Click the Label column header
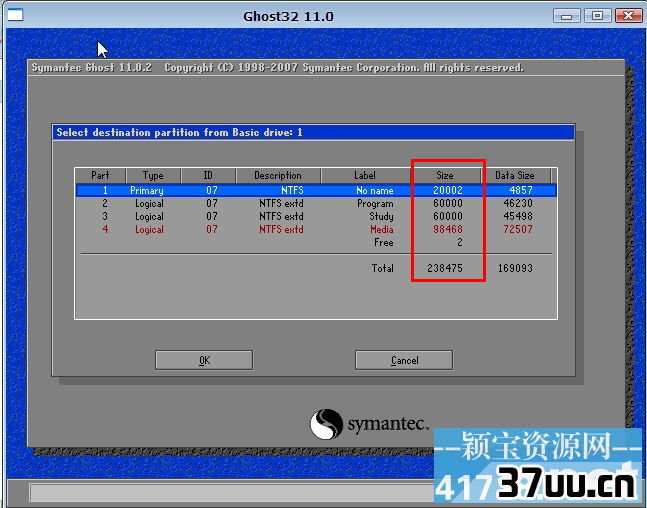Screen dimensions: 647x508 point(365,175)
